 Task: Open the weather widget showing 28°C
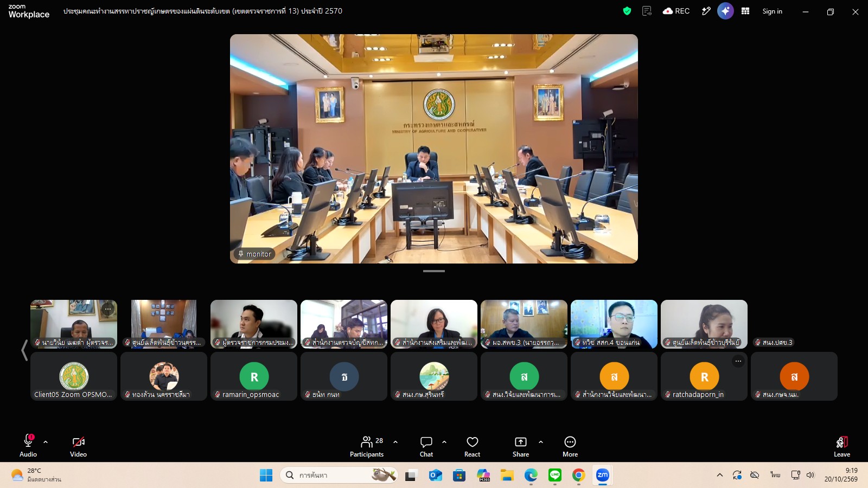[x=36, y=476]
